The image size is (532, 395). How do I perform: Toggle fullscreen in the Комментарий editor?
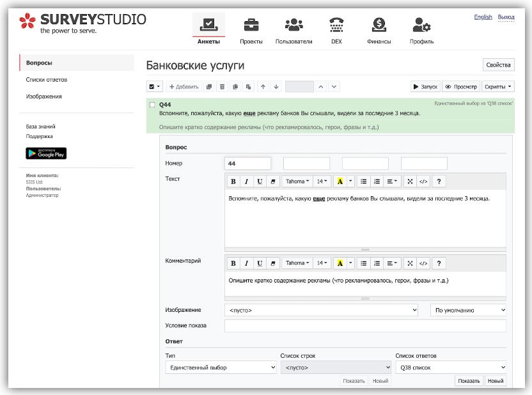[410, 263]
